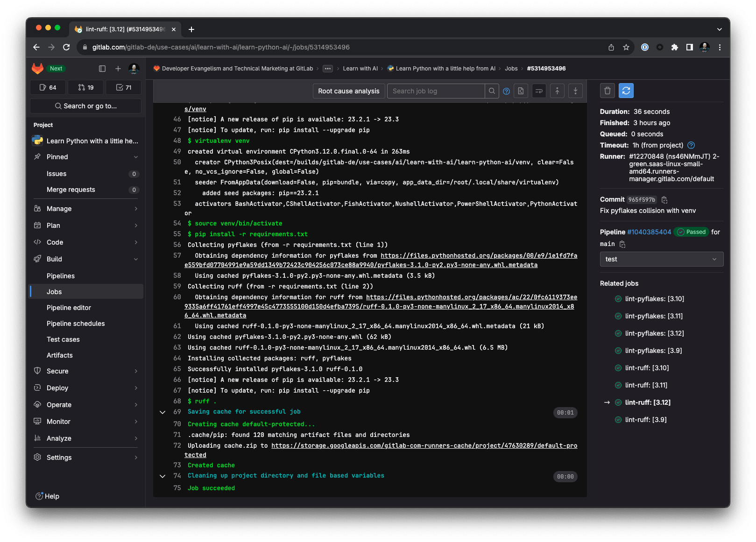Open Learn with AI breadcrumb

(x=360, y=69)
